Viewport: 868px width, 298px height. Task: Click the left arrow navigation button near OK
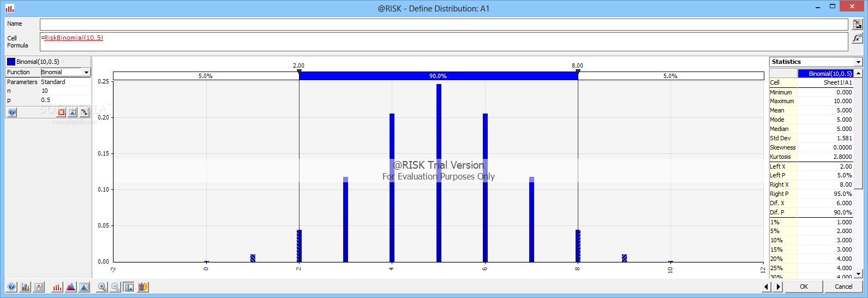[x=767, y=287]
